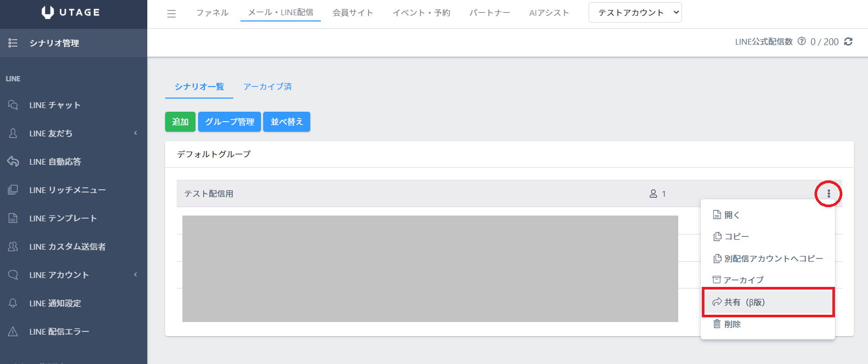Choose 別配信アカウントへコピー in the menu
Screen dimensions: 868x364
768,259
